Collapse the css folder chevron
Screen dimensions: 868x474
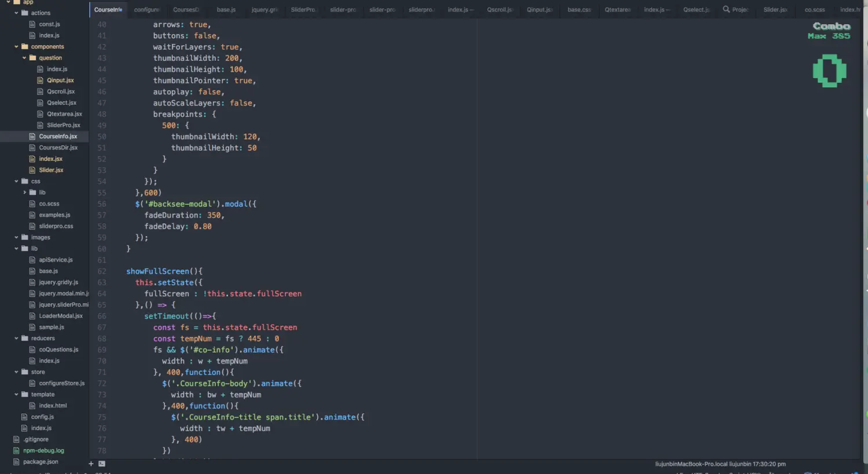tap(16, 181)
